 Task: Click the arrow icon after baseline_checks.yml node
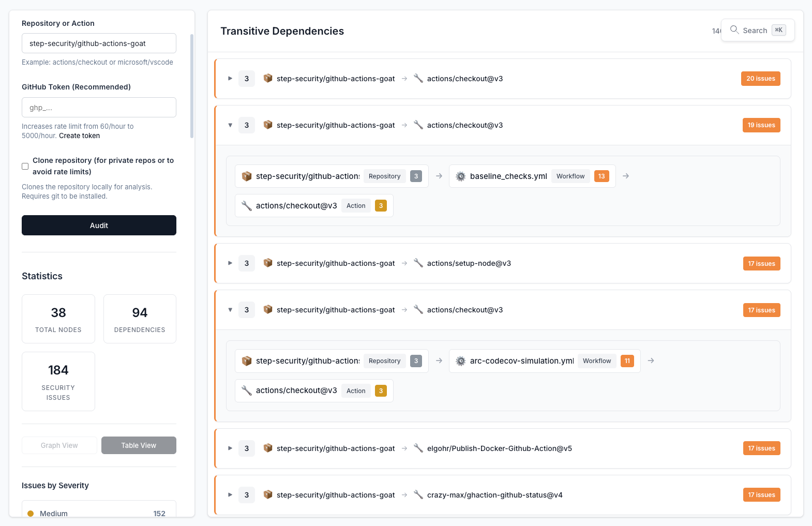pyautogui.click(x=626, y=176)
